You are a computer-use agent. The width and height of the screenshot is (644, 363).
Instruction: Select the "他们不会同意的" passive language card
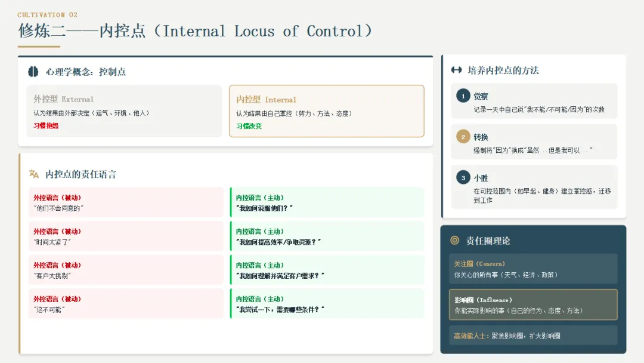126,202
